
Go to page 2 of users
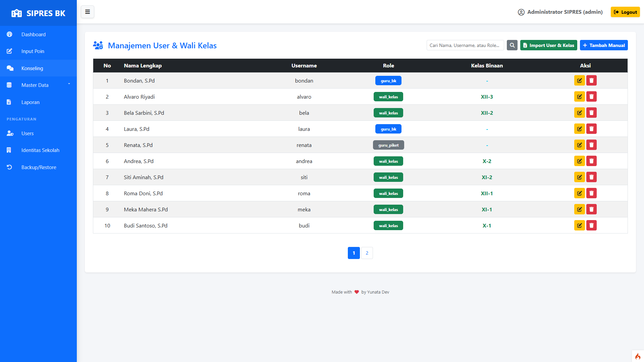click(x=367, y=253)
